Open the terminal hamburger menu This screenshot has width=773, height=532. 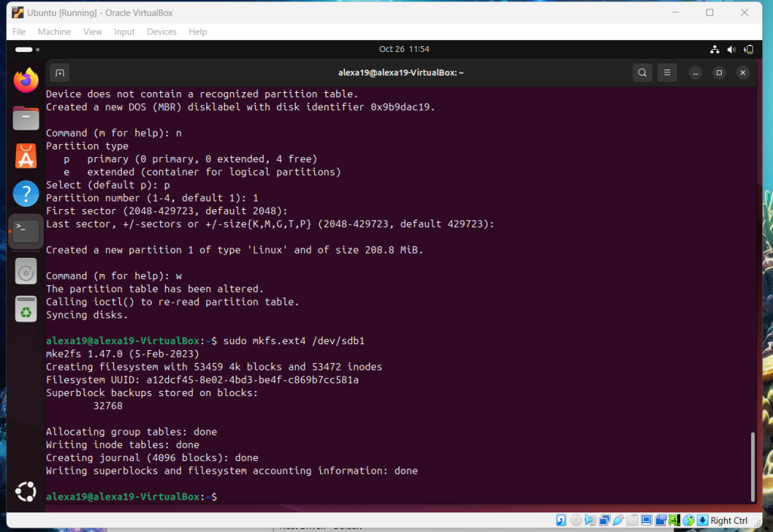coord(667,72)
